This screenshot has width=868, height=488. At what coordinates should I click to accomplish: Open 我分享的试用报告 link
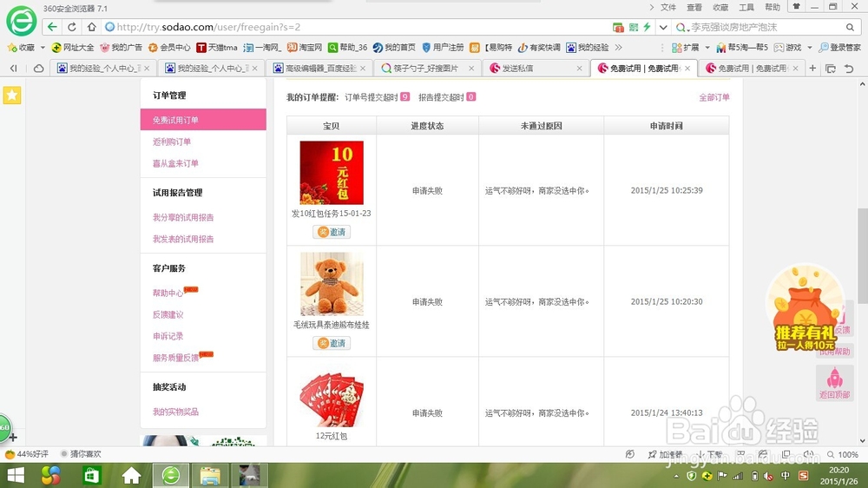coord(183,218)
